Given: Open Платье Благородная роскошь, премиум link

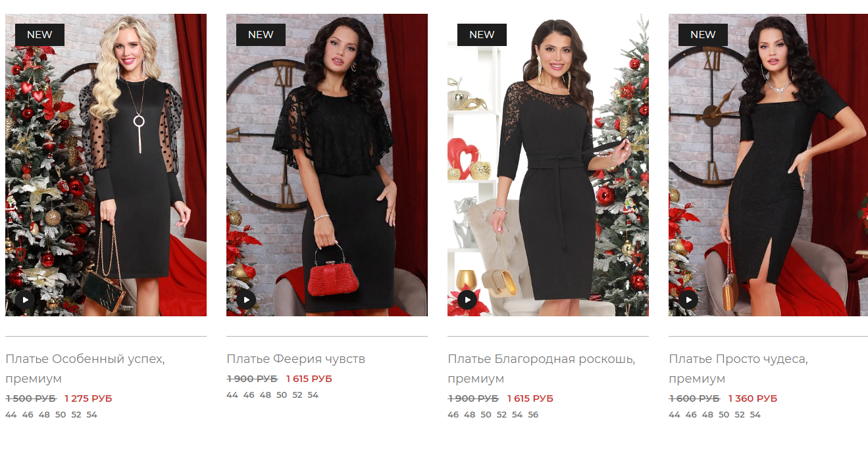Looking at the screenshot, I should point(542,369).
